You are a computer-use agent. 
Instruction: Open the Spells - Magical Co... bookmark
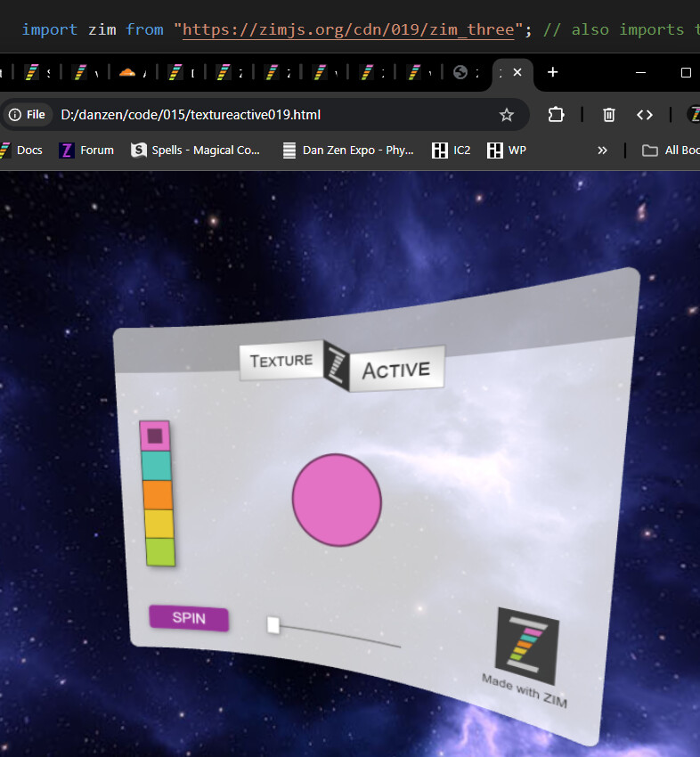(x=196, y=151)
